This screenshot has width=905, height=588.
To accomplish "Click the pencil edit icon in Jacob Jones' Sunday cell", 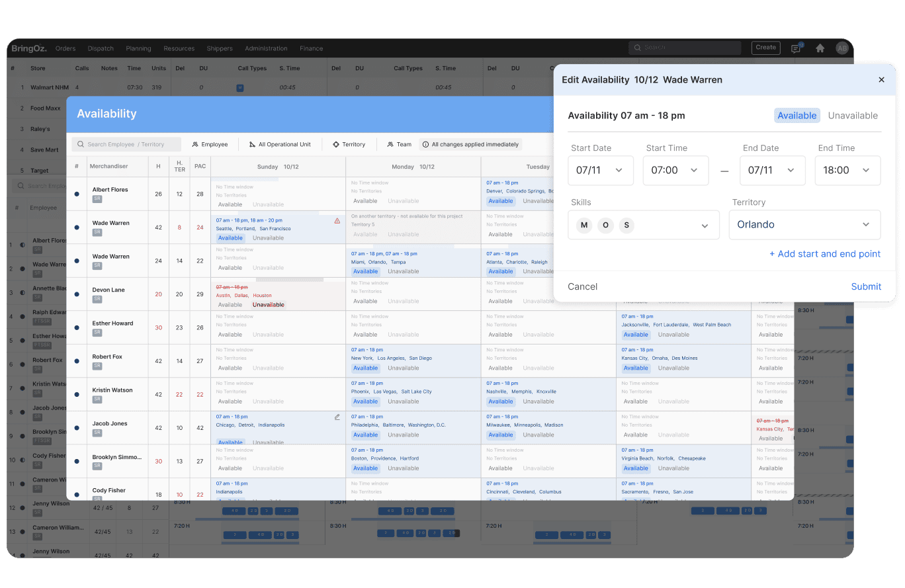I will click(337, 417).
